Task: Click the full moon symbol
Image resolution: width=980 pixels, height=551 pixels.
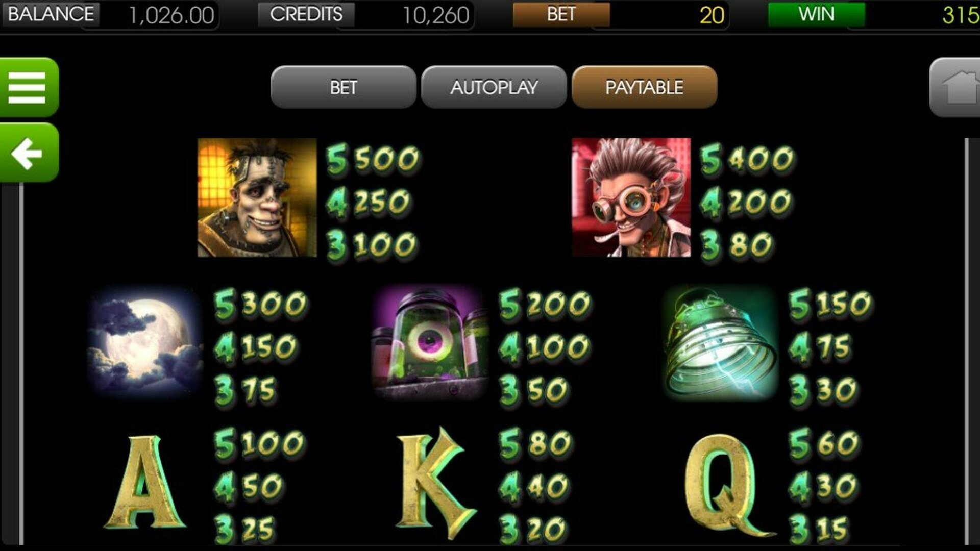Action: (x=144, y=342)
